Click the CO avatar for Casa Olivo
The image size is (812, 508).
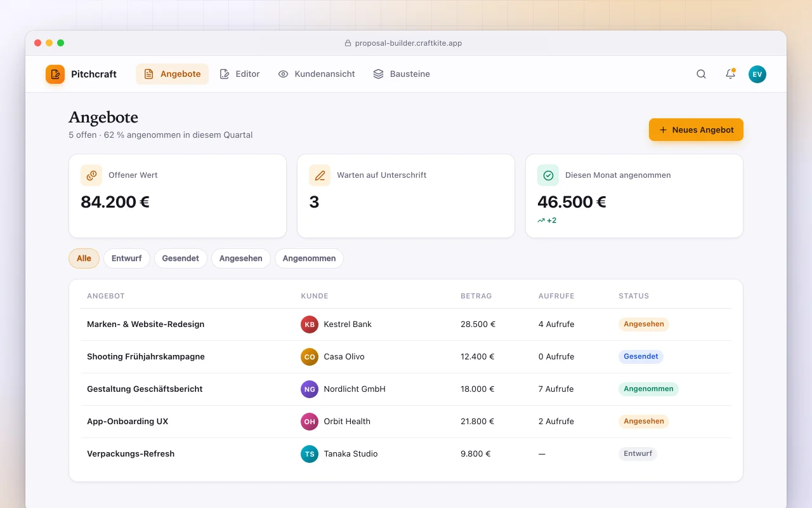pyautogui.click(x=310, y=357)
